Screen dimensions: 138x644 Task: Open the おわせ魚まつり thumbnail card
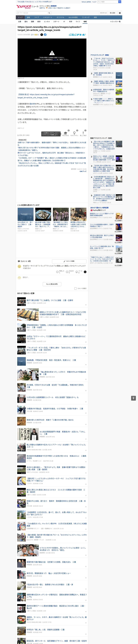[x=26, y=214]
